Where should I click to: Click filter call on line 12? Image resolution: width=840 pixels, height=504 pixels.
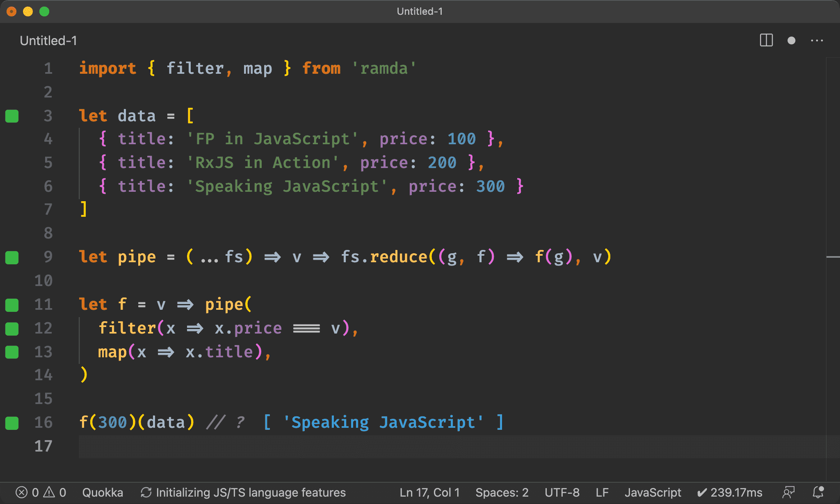(127, 328)
